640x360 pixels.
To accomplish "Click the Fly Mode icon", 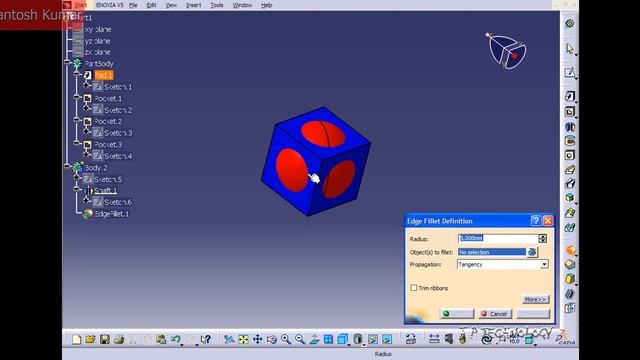I will pyautogui.click(x=229, y=339).
